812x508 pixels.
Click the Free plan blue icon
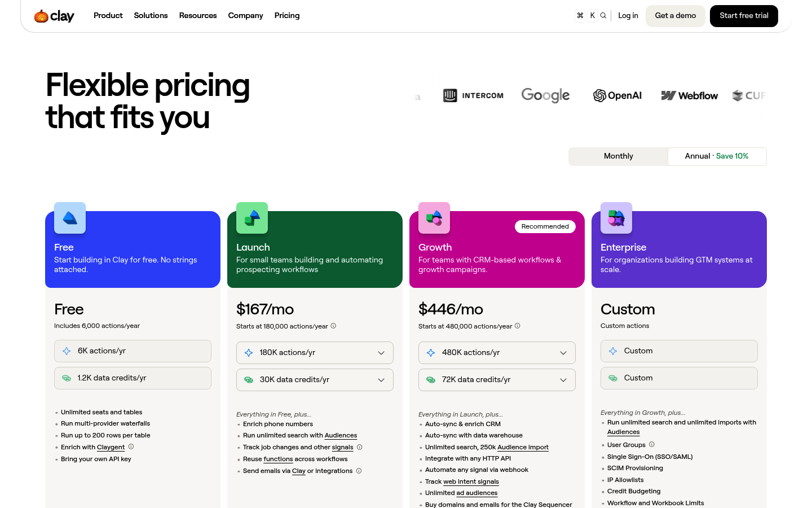pos(70,218)
